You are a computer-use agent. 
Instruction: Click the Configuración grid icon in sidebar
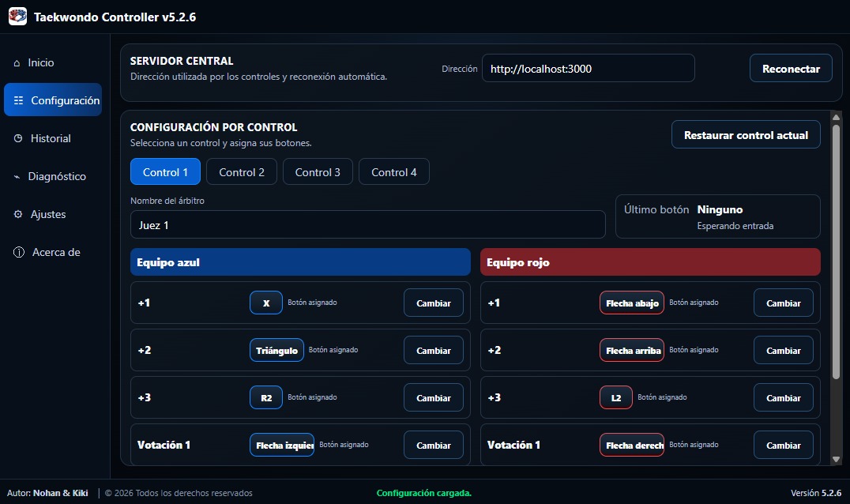pyautogui.click(x=18, y=100)
